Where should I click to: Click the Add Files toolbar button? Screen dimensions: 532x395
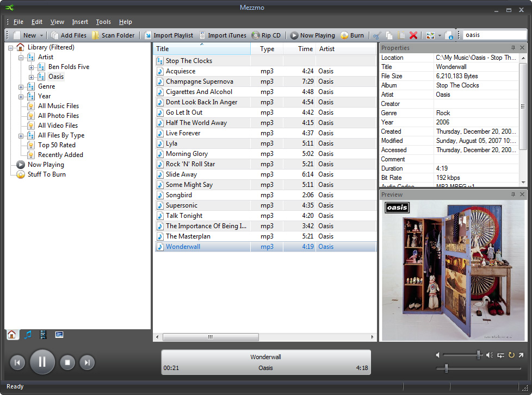click(69, 35)
